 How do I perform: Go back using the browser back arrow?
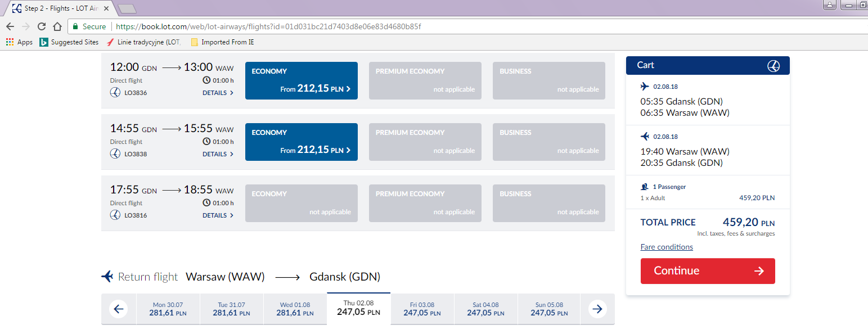pyautogui.click(x=10, y=26)
